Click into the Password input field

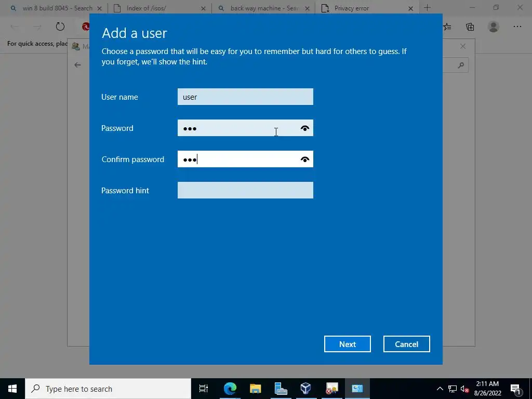(245, 128)
